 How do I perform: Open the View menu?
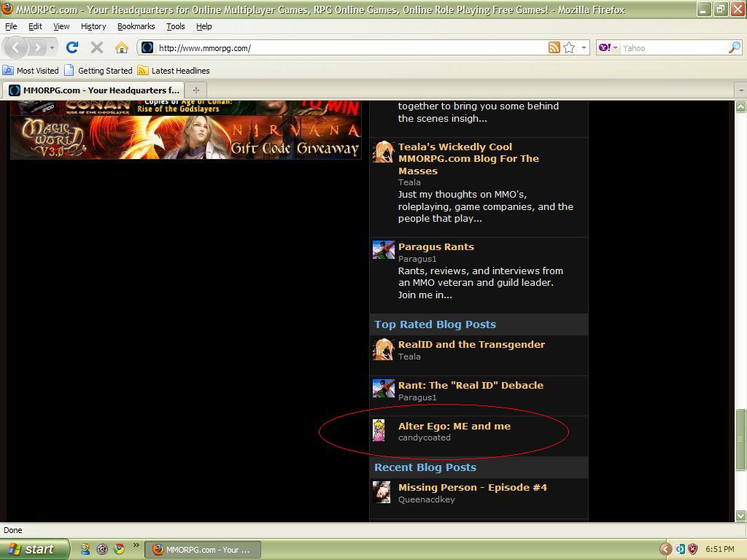61,26
